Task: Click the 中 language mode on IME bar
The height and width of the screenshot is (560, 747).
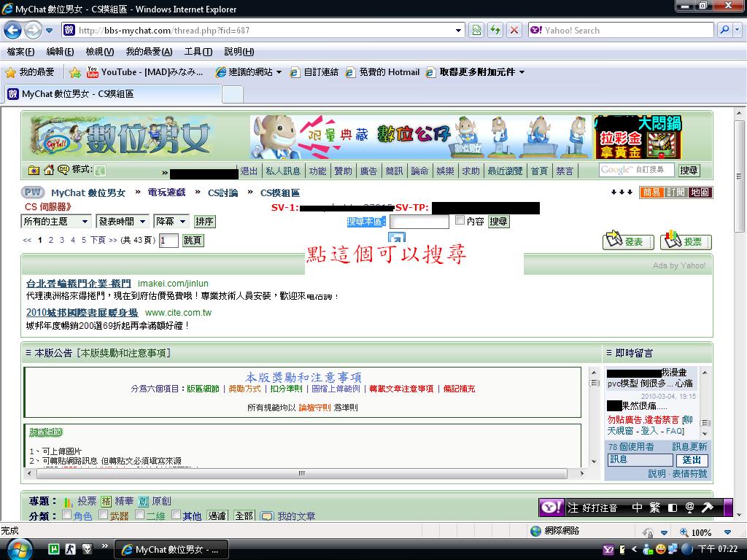Action: point(637,507)
